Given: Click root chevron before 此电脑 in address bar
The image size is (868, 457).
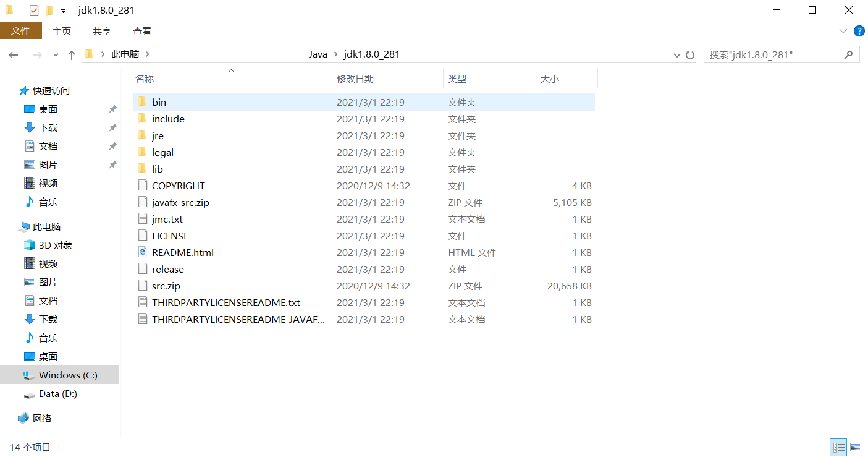Looking at the screenshot, I should point(102,54).
